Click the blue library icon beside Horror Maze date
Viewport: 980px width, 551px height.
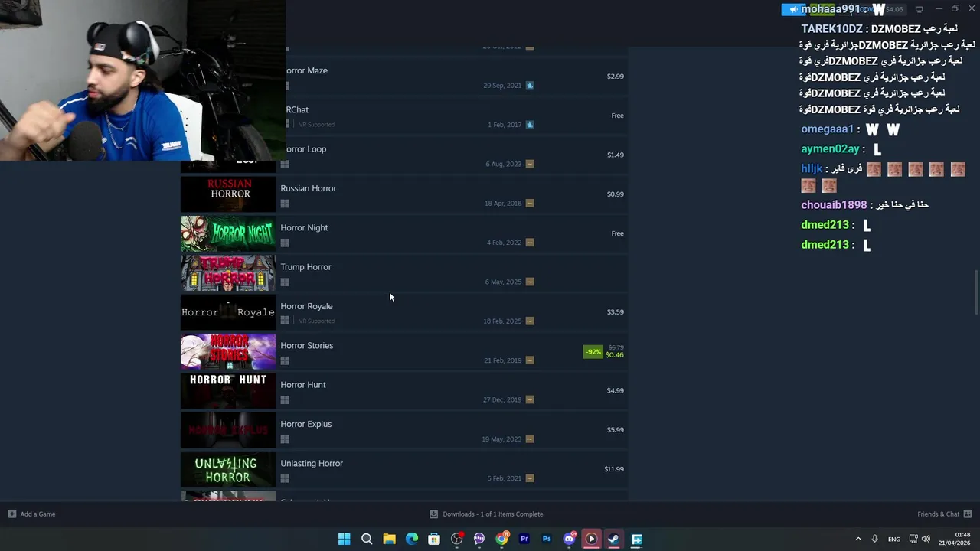530,85
